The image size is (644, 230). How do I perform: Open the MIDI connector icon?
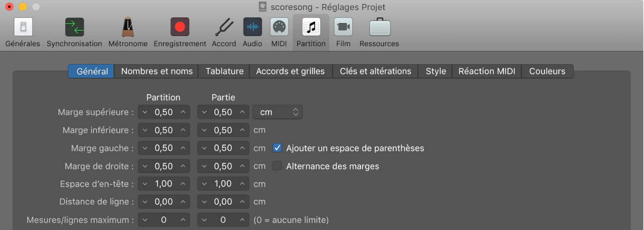(279, 27)
